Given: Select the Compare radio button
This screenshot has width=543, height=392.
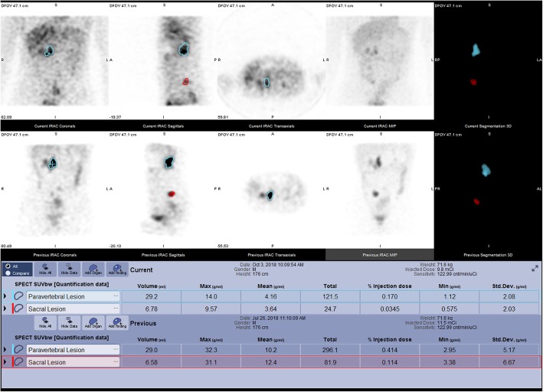Looking at the screenshot, I should tap(8, 273).
